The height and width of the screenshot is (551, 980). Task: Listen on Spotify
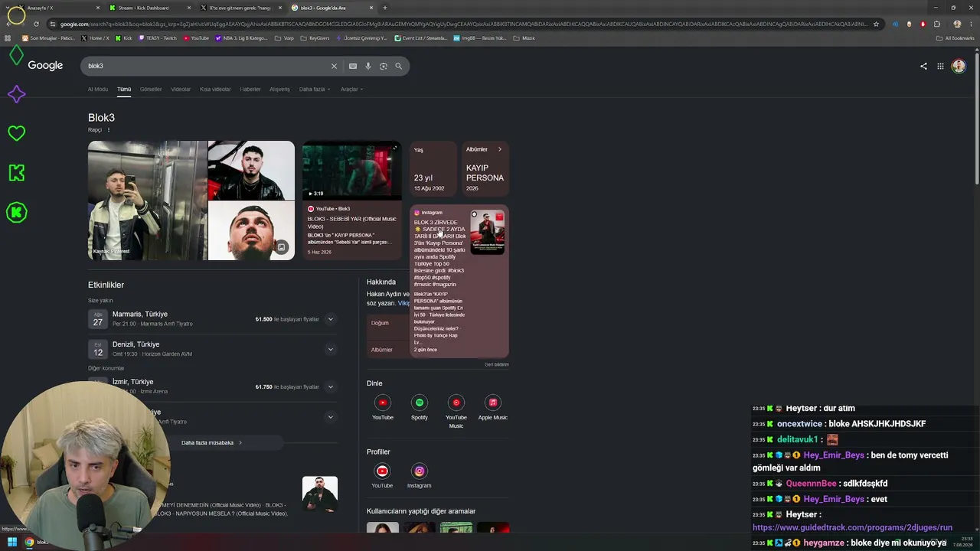[x=420, y=407]
